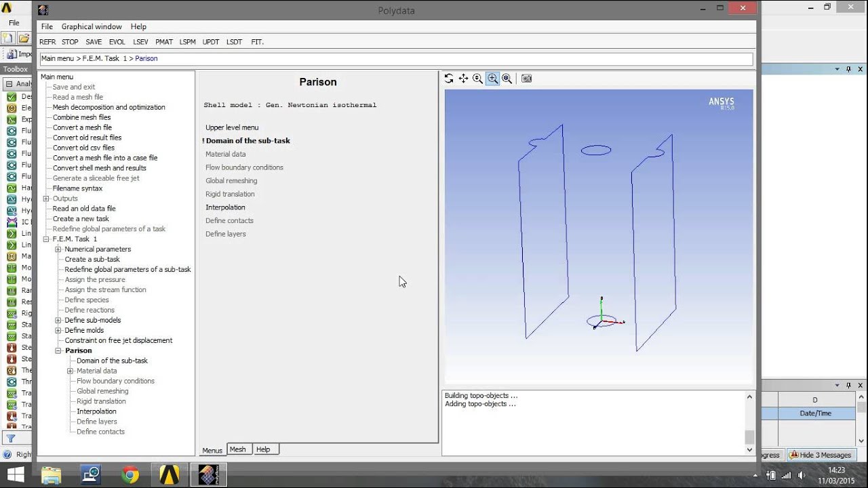
Task: Open Workbench File menu
Action: tap(14, 23)
